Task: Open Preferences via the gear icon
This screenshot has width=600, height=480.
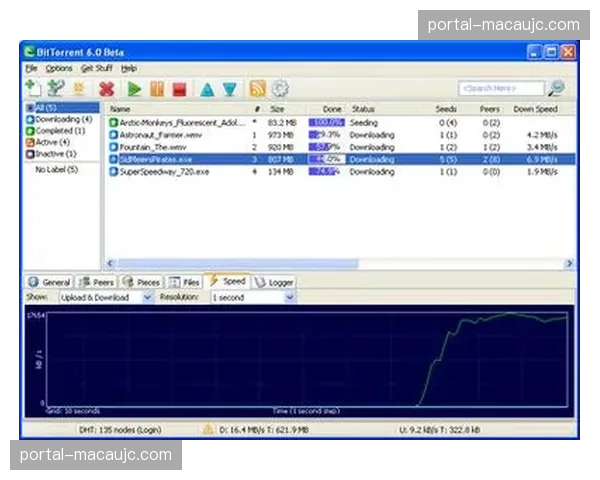Action: 281,89
